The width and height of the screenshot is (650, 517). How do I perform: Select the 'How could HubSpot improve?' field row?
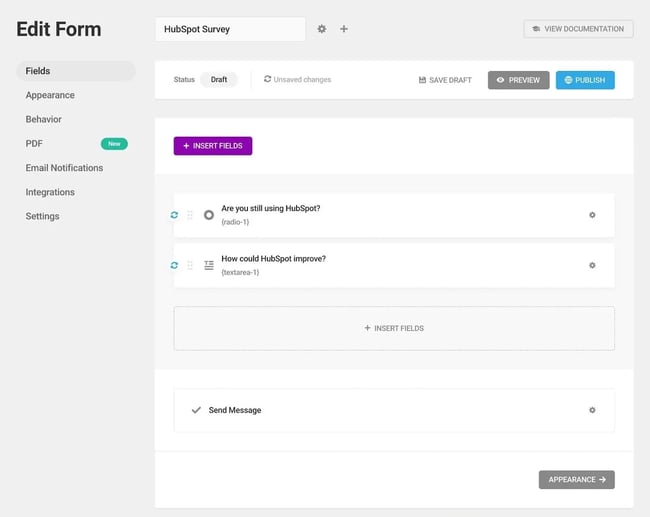coord(394,265)
